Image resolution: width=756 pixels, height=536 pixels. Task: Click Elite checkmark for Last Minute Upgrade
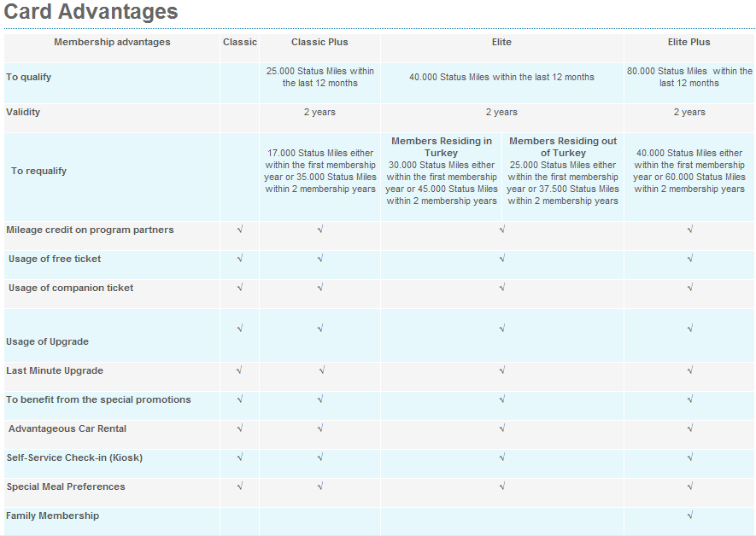tap(502, 370)
